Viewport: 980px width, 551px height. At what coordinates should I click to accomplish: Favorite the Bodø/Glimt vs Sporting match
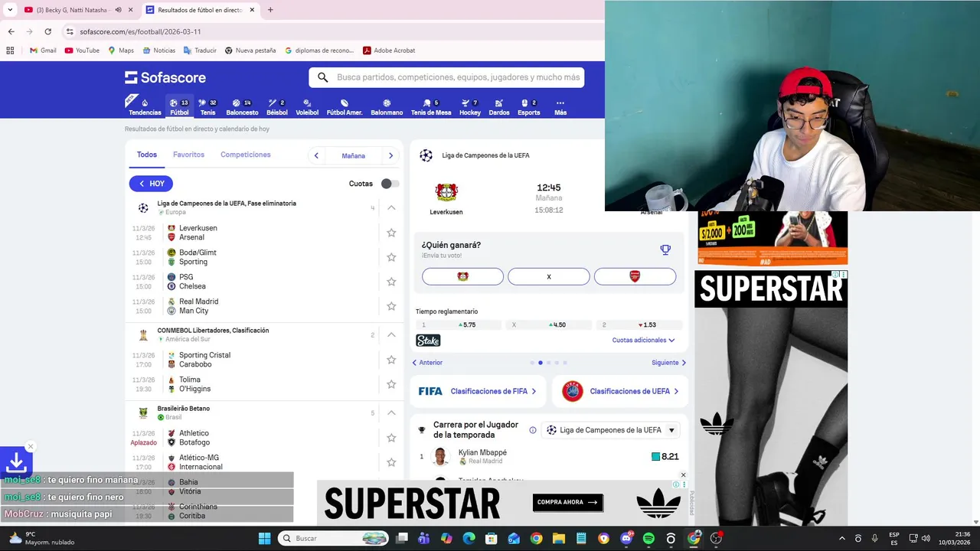pyautogui.click(x=391, y=257)
